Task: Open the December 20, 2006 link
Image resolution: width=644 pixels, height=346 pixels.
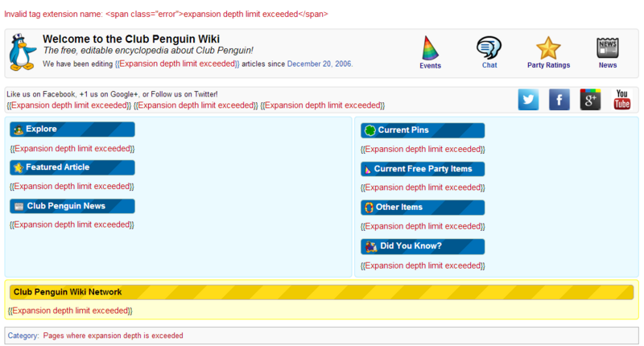Action: point(319,64)
